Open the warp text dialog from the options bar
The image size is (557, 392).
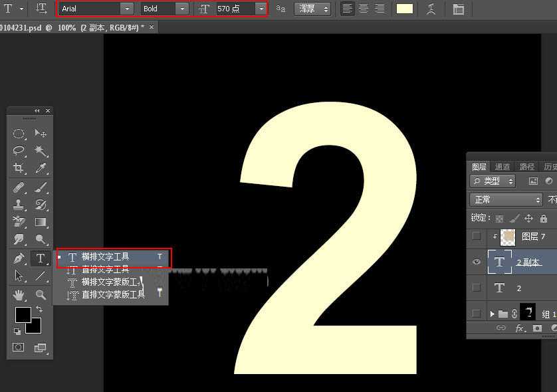coord(431,9)
